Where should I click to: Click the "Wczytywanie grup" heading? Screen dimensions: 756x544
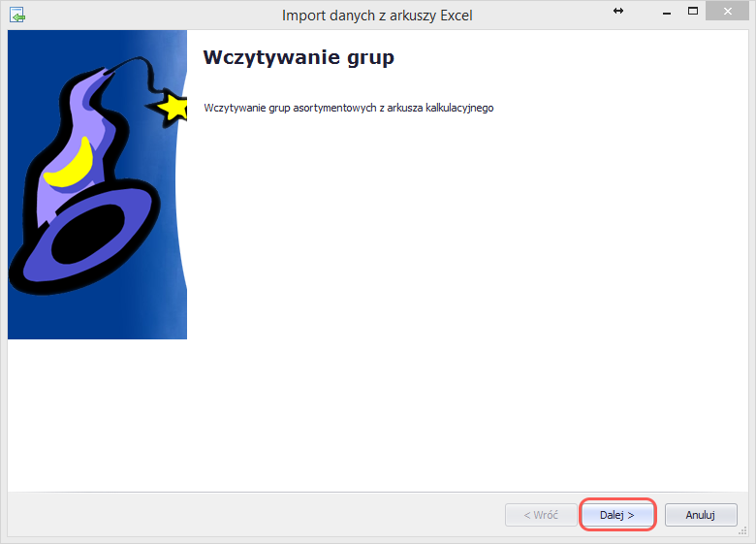299,57
